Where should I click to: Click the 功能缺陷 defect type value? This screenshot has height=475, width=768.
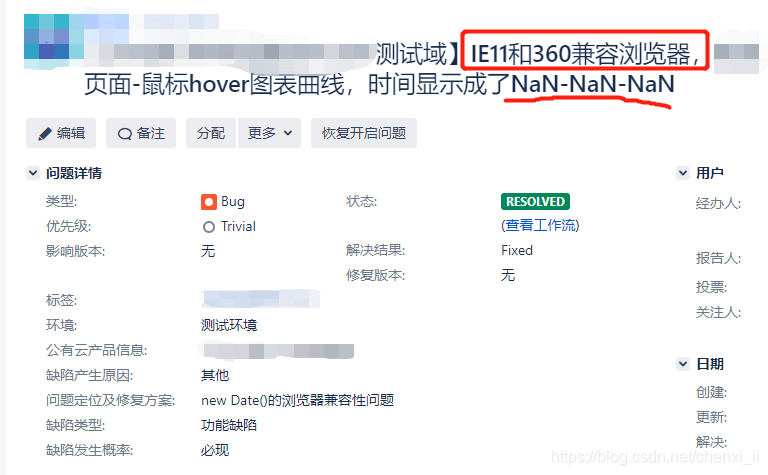tap(229, 425)
